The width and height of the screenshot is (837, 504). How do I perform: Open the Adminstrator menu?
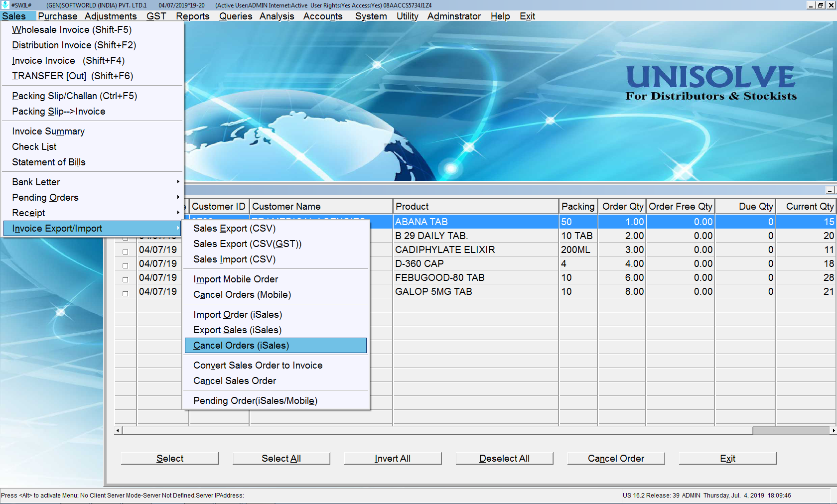pos(454,16)
